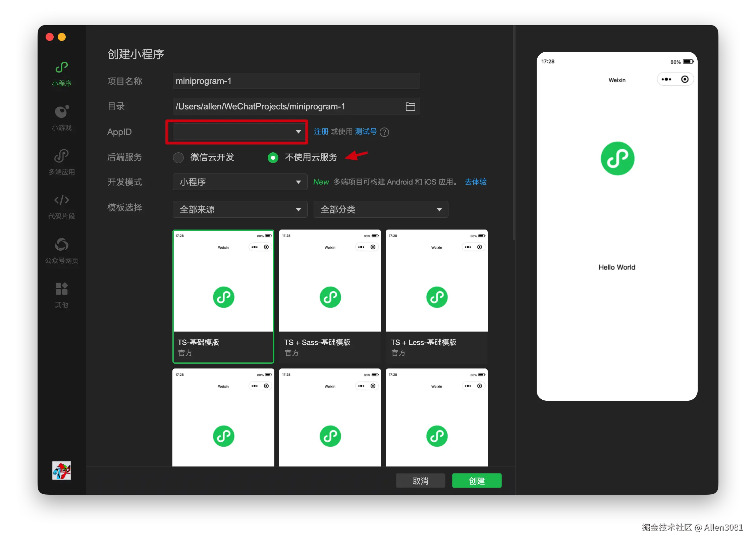Click the 取消 button
Screen dimensions: 756x545
(420, 481)
